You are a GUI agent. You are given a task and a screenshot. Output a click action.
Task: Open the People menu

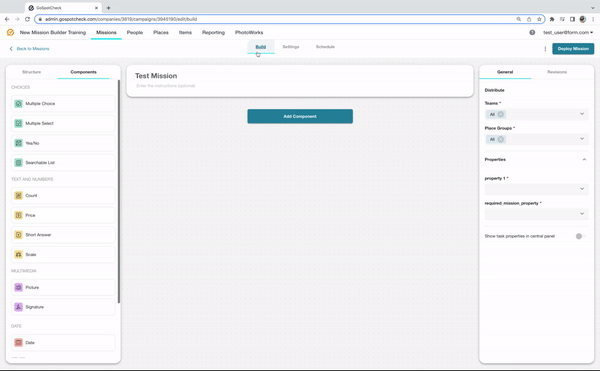(135, 33)
